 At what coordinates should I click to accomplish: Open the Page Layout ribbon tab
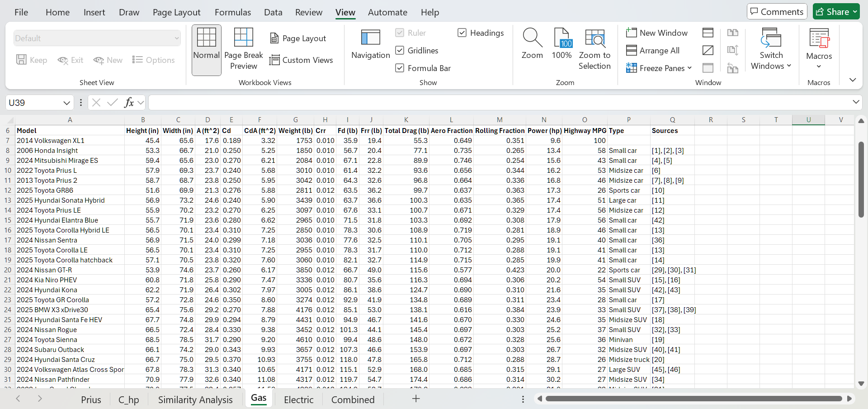click(x=176, y=12)
